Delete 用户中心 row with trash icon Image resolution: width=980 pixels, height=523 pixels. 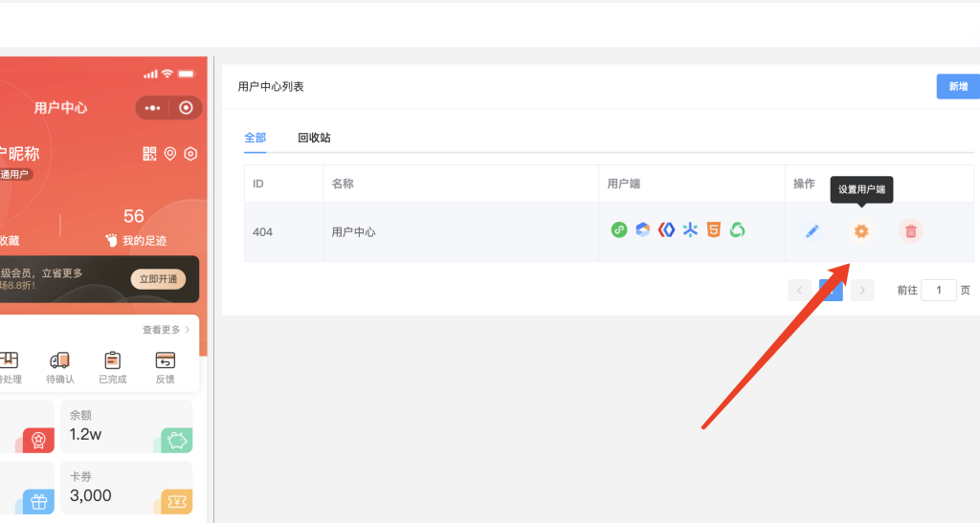[911, 231]
